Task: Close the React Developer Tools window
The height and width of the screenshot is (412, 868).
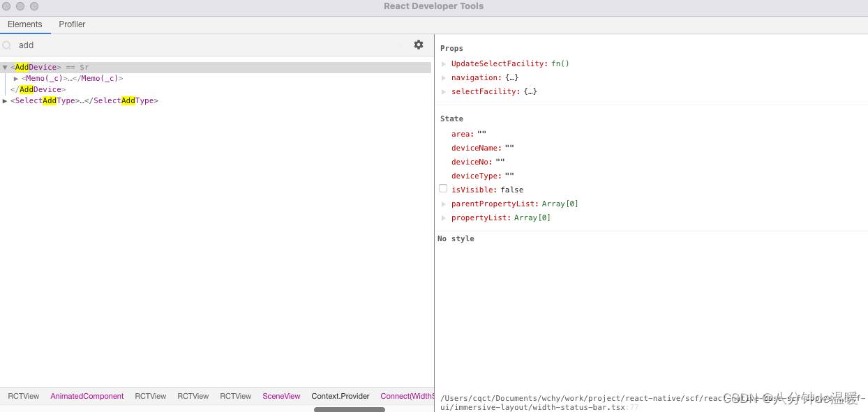Action: click(x=6, y=6)
